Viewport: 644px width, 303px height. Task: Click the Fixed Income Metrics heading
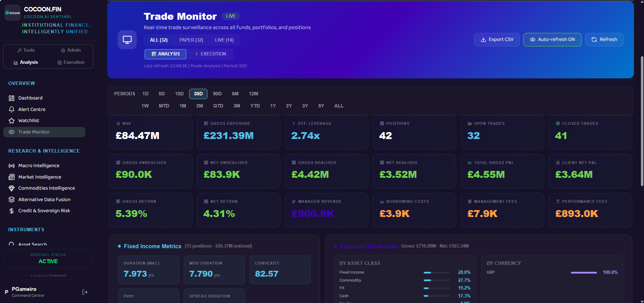152,246
